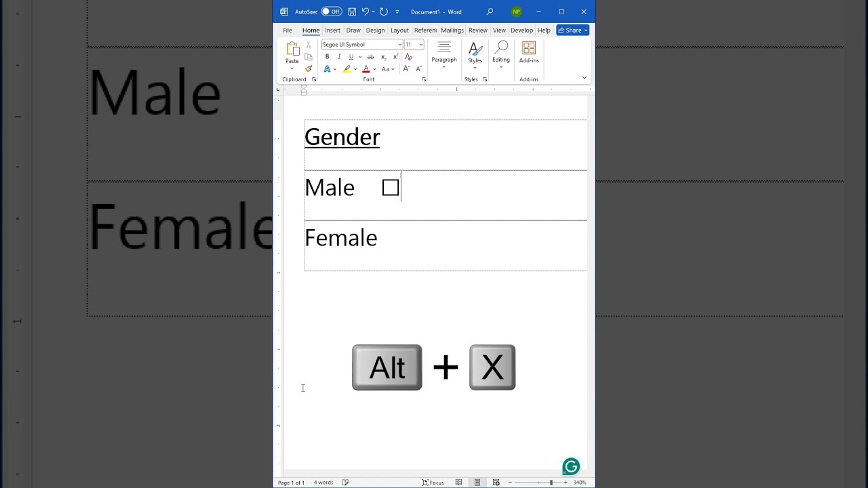Switch to the Insert tab

(x=332, y=30)
